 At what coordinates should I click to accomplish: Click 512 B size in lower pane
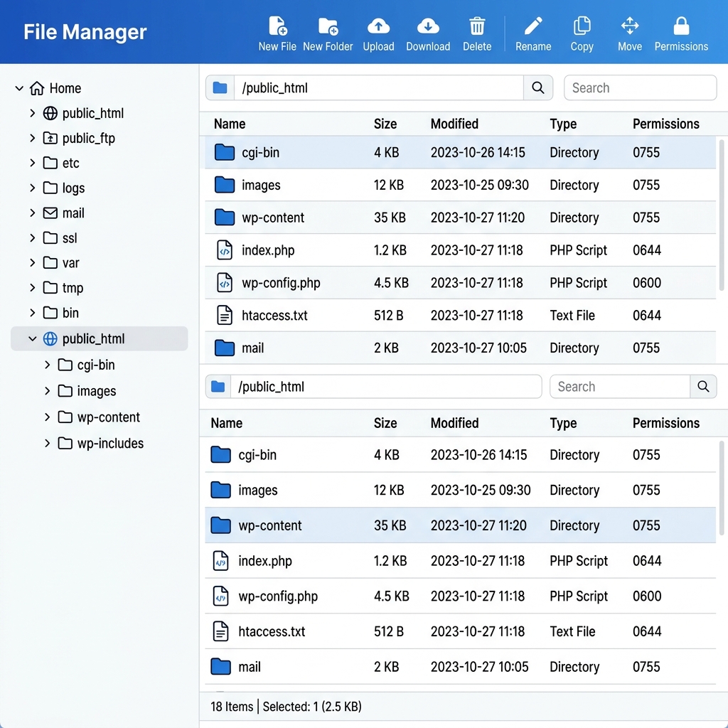click(x=389, y=631)
